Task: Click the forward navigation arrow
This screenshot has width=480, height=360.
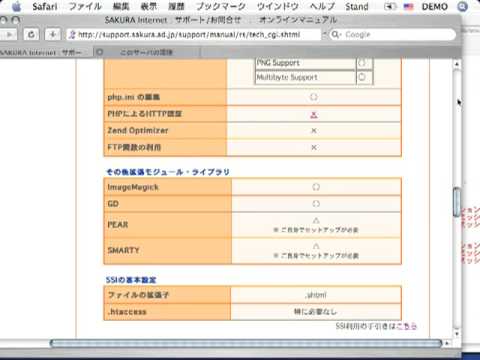Action: point(9,34)
